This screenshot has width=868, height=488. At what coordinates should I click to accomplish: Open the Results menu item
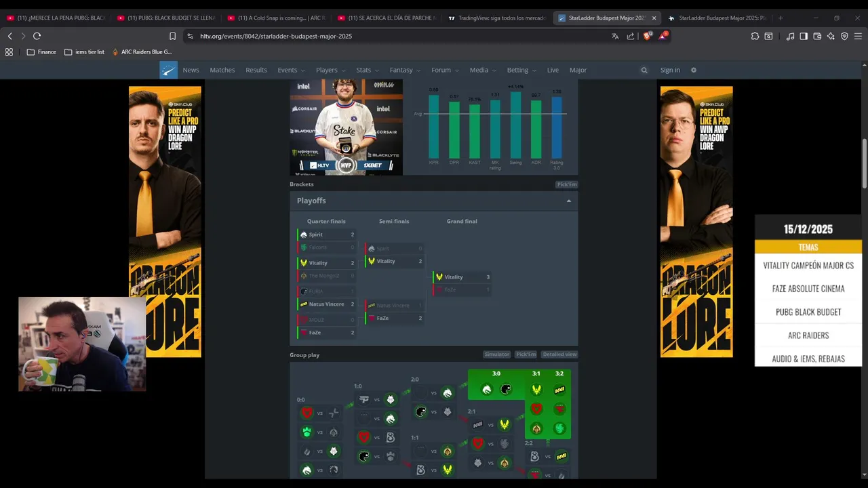tap(256, 70)
